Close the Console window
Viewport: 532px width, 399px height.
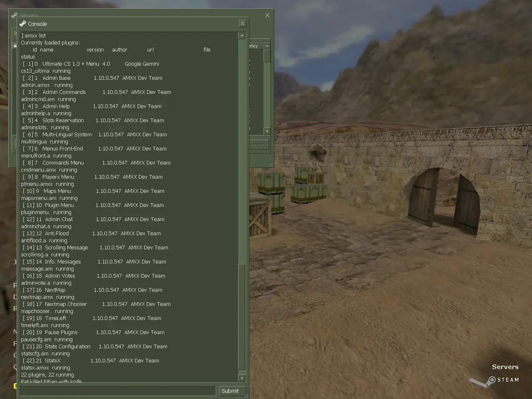click(x=242, y=24)
